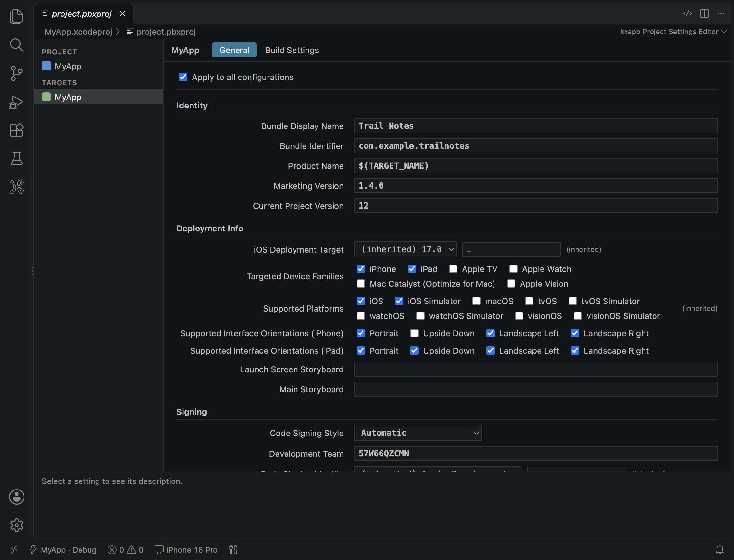Click the MyApp · Debug scheme selector
The height and width of the screenshot is (560, 734).
(x=63, y=549)
